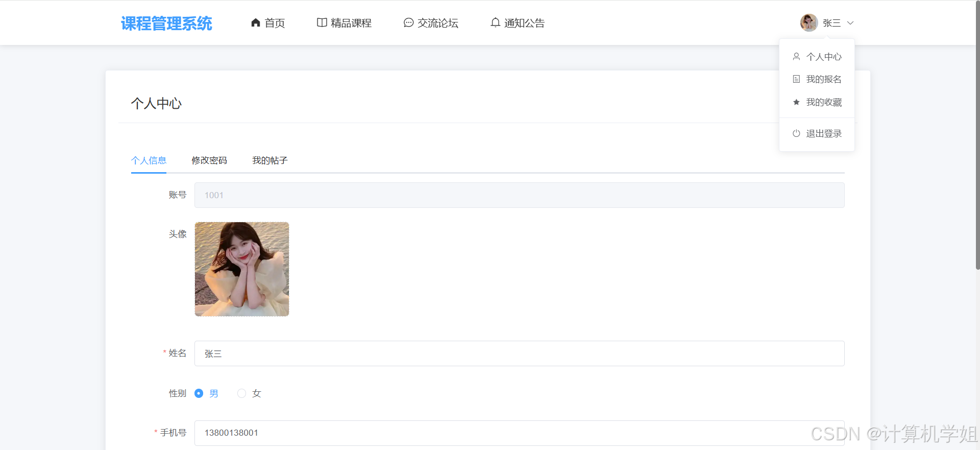The height and width of the screenshot is (450, 980).
Task: Click the 个人中心 page heading
Action: [156, 103]
